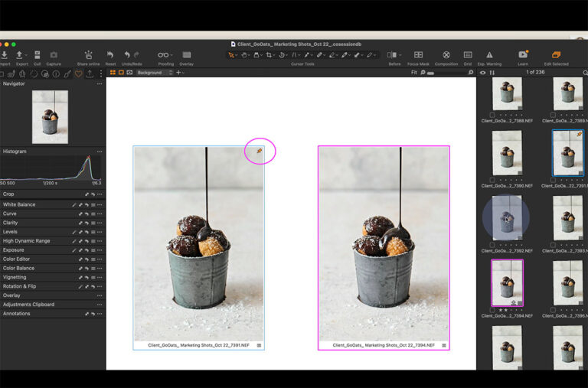Toggle the Exp. Warning
This screenshot has height=388, width=588.
pyautogui.click(x=489, y=55)
